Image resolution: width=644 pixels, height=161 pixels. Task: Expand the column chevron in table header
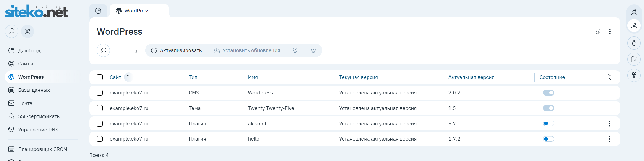(609, 77)
